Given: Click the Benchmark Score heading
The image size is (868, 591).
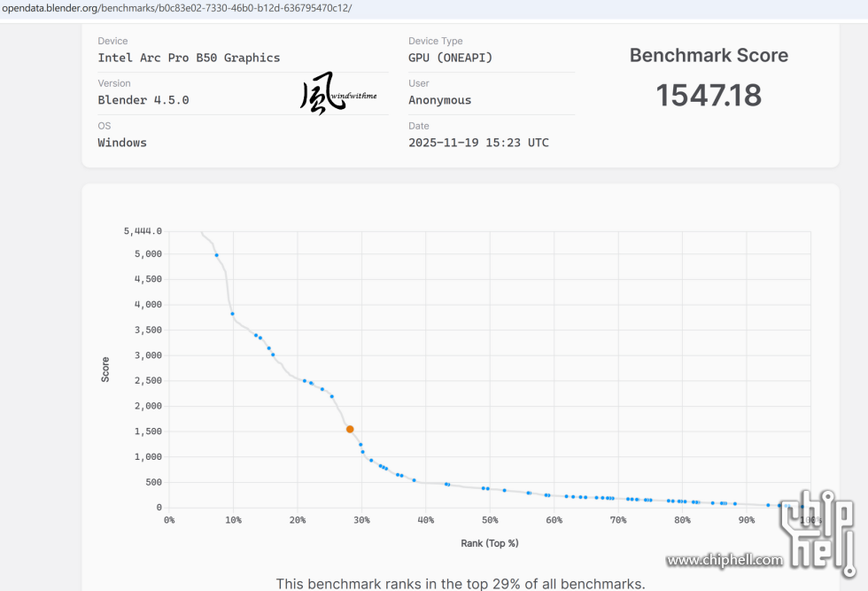Looking at the screenshot, I should click(709, 55).
